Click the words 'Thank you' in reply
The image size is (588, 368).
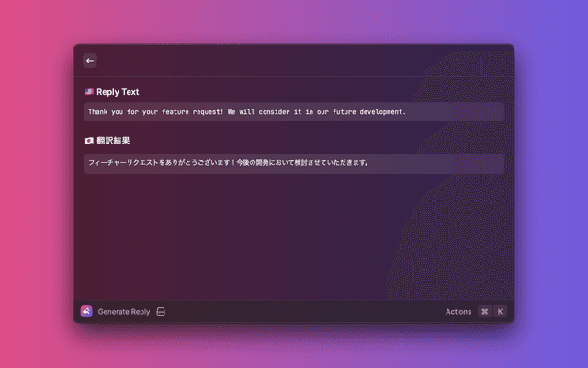click(105, 112)
